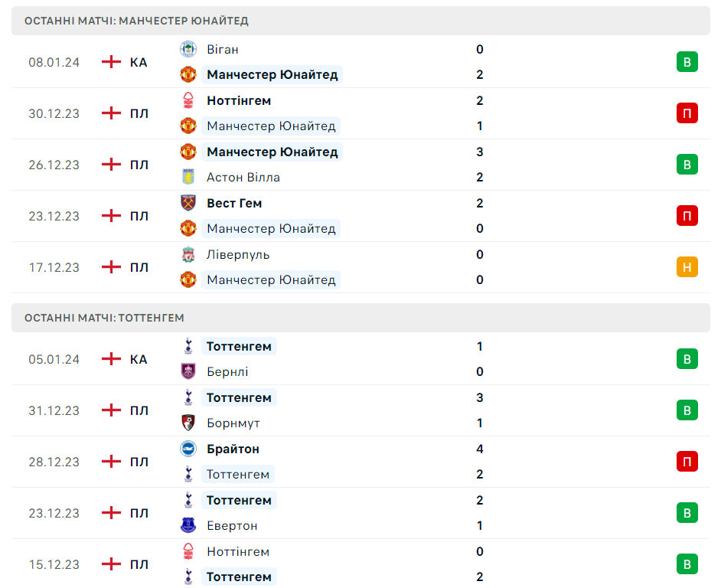
Task: Click the Bournemouth crest icon
Action: tap(188, 423)
